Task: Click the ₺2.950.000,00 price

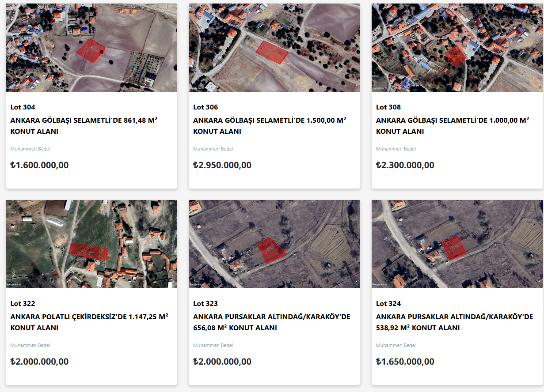Action: pyautogui.click(x=222, y=165)
